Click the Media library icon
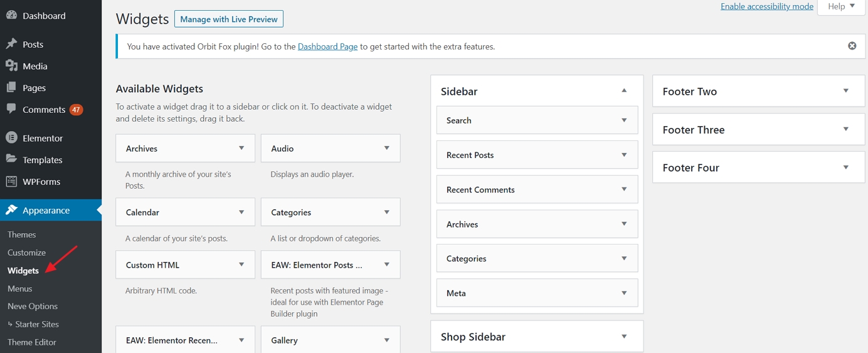The height and width of the screenshot is (353, 868). [11, 66]
